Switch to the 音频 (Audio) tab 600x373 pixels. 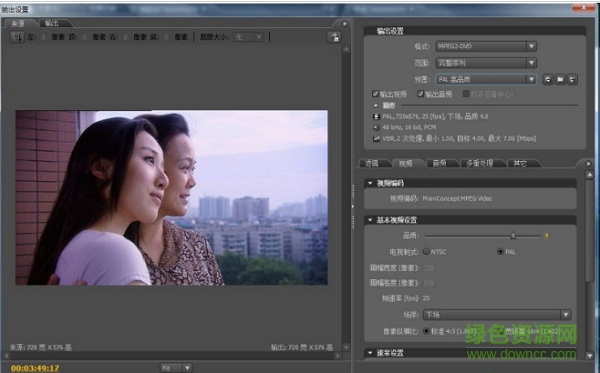click(440, 163)
